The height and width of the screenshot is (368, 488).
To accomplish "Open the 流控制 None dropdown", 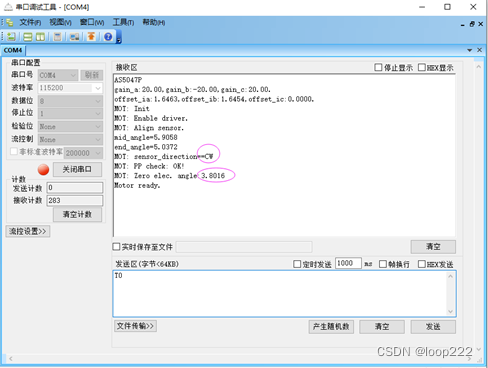I will point(70,139).
